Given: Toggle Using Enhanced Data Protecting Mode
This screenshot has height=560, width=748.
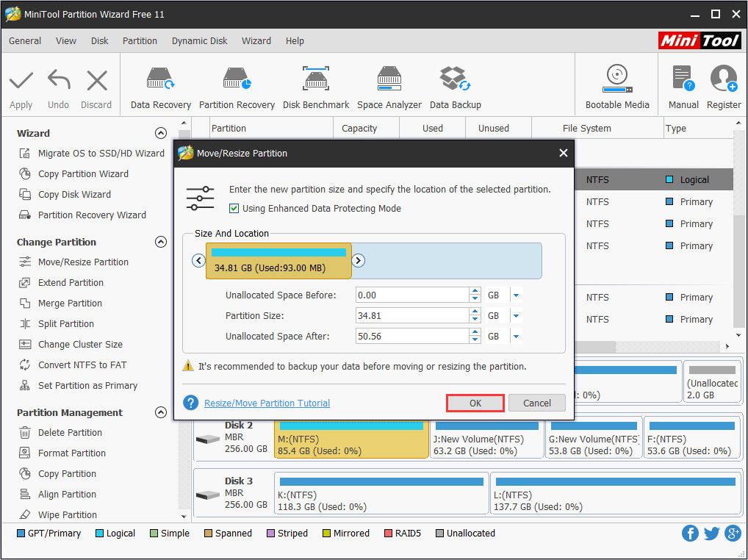Looking at the screenshot, I should (234, 209).
